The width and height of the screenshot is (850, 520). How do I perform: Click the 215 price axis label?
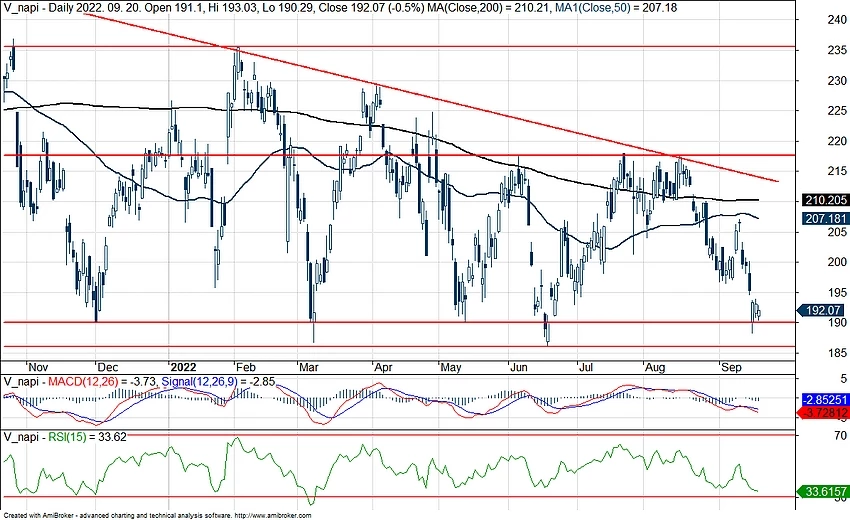click(x=837, y=171)
